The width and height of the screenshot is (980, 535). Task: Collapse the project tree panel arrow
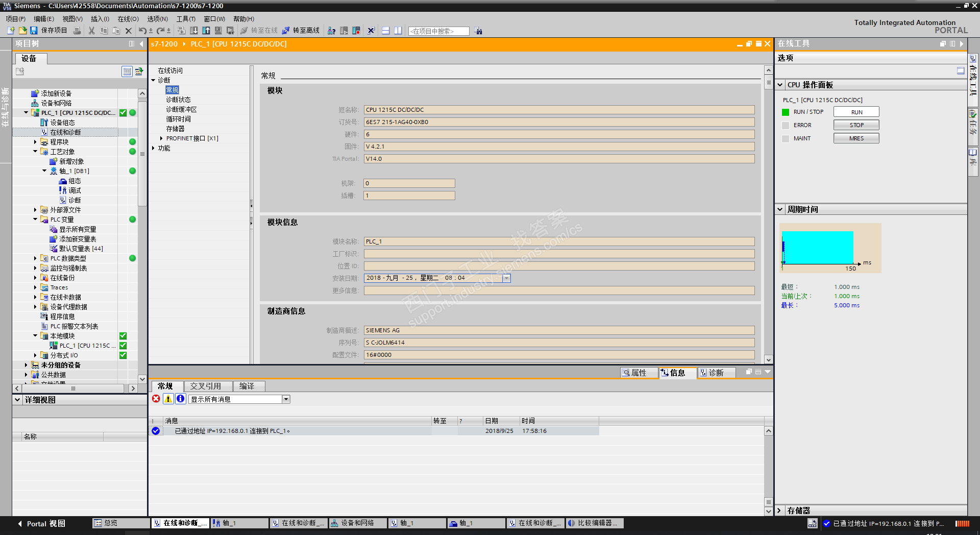coord(141,44)
